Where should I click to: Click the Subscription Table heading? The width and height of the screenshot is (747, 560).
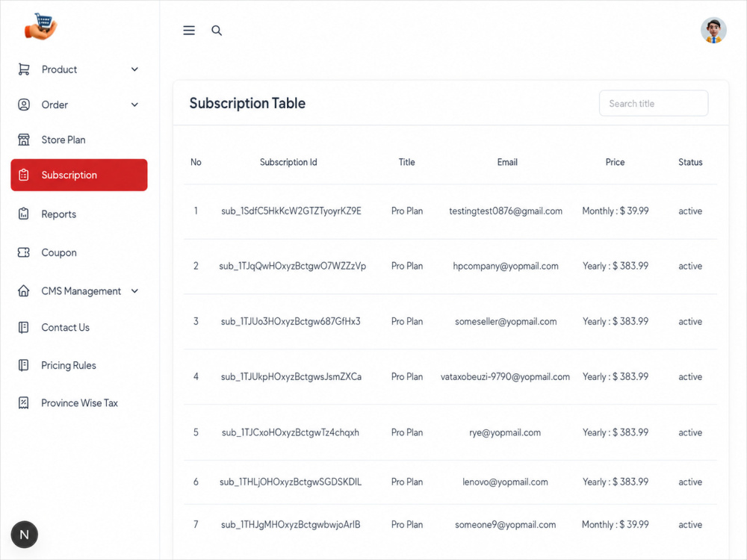coord(247,103)
